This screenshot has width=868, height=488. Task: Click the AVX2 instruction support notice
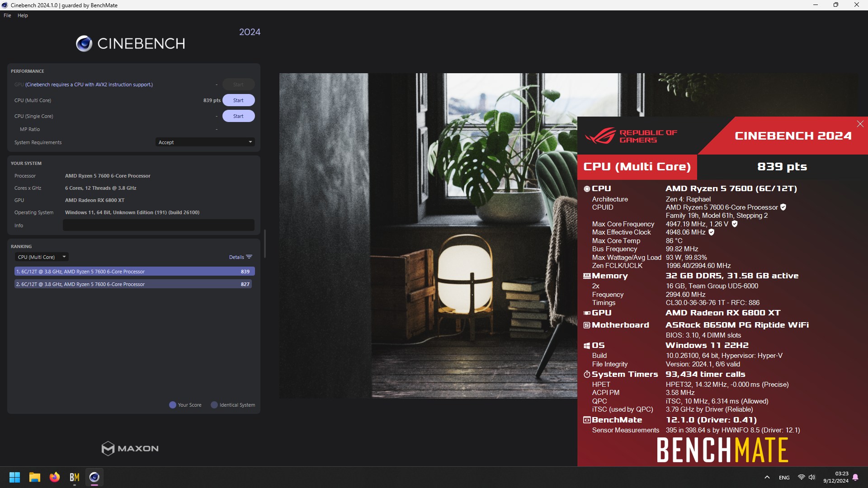click(89, 84)
